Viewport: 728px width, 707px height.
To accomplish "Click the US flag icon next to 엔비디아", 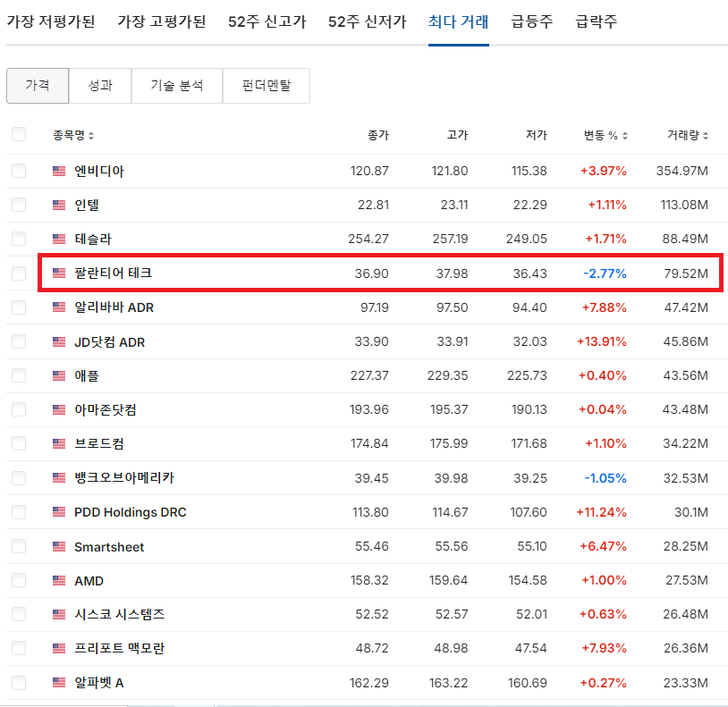I will tap(59, 172).
